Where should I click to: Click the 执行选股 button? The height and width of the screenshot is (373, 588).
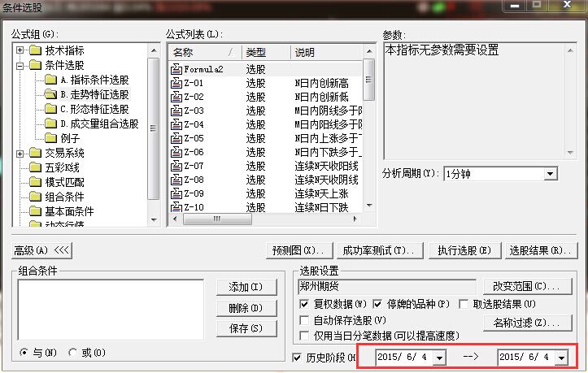[464, 250]
